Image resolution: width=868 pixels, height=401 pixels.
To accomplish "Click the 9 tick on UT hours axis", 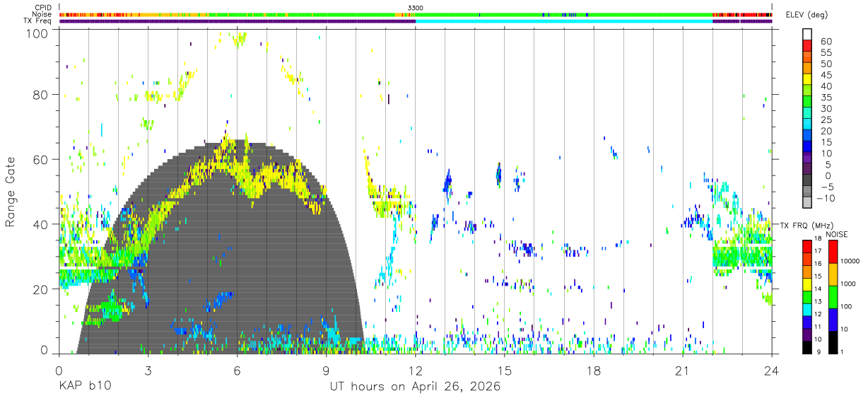I will [x=326, y=371].
